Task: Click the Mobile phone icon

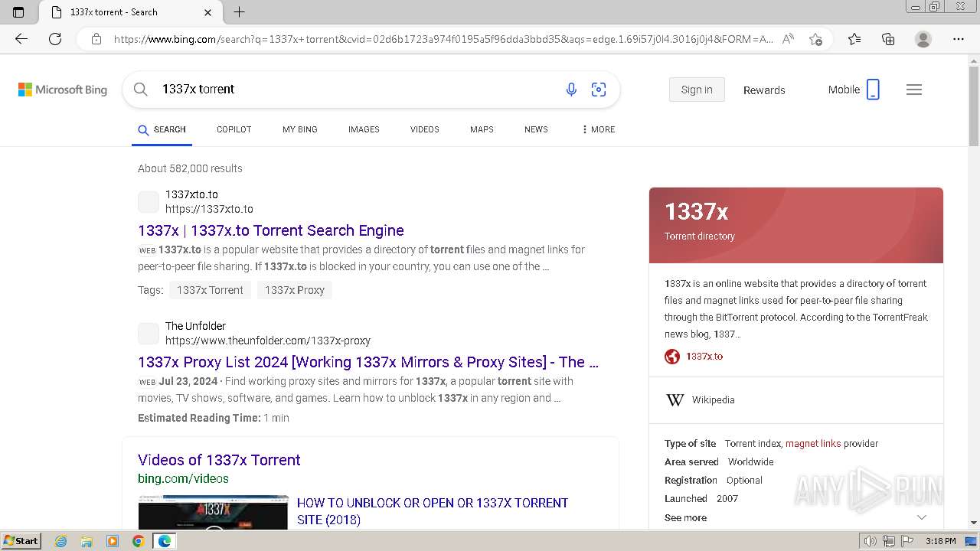Action: pyautogui.click(x=873, y=90)
